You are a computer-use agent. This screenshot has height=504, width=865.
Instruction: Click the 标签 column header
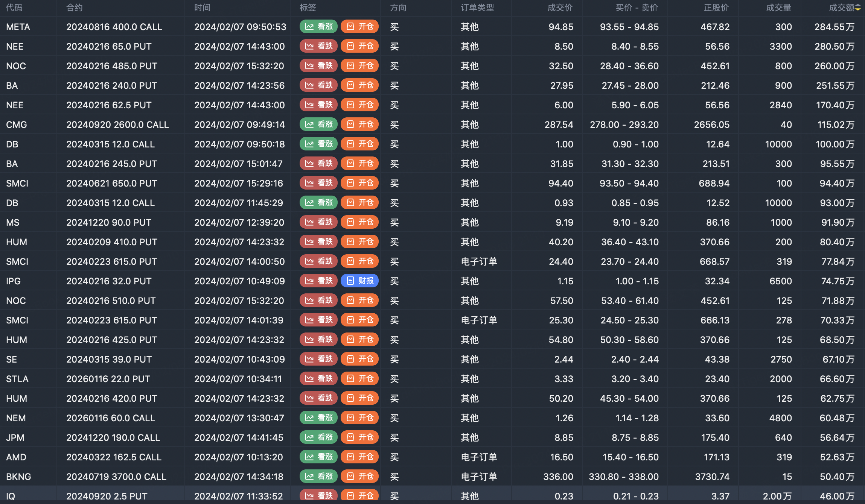click(x=308, y=8)
